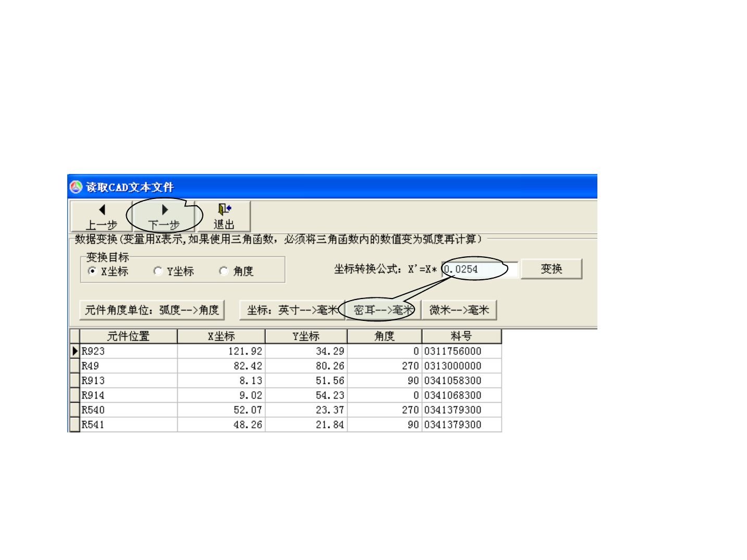The width and height of the screenshot is (747, 560).
Task: Click part number 0341068300
Action: 461,395
